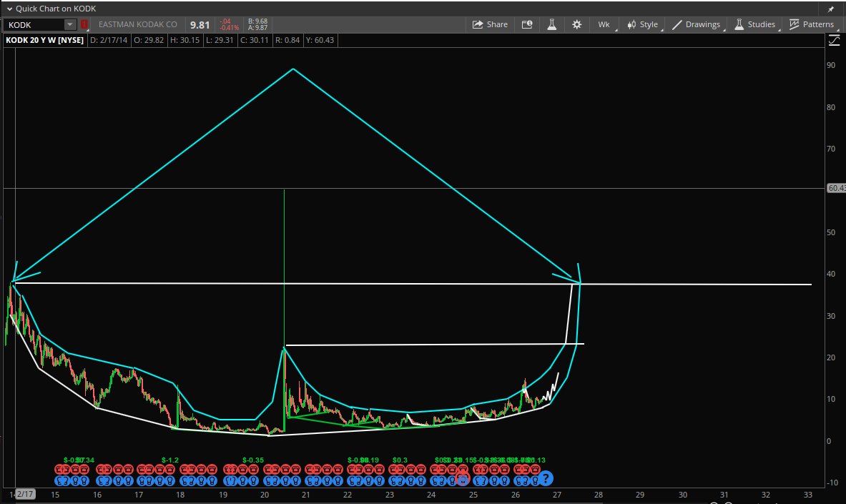
Task: Click the -0.41% price change value
Action: point(229,27)
